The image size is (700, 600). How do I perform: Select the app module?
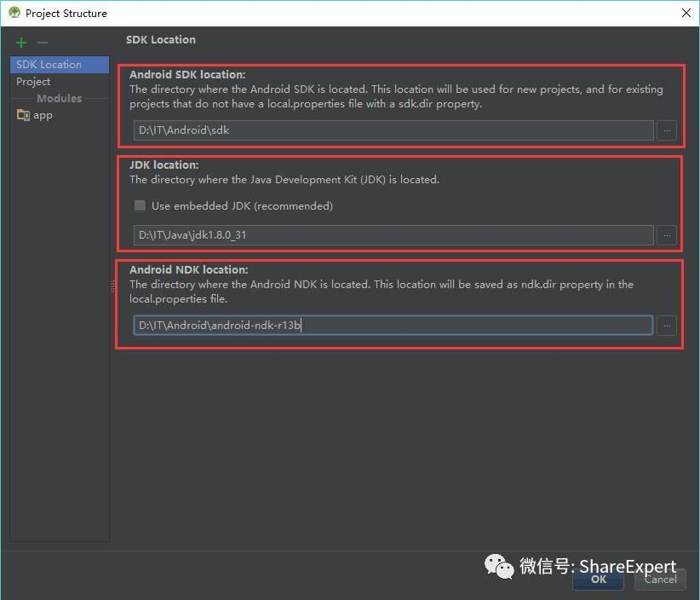(x=60, y=115)
